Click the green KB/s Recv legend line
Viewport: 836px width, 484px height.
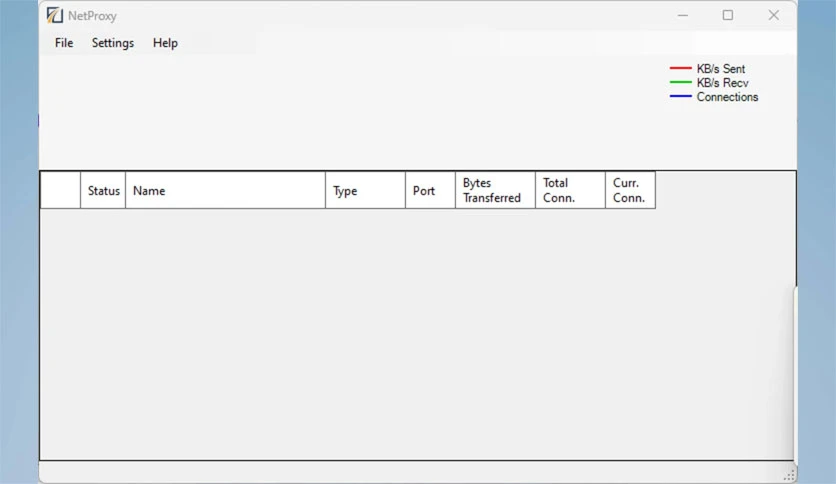680,82
